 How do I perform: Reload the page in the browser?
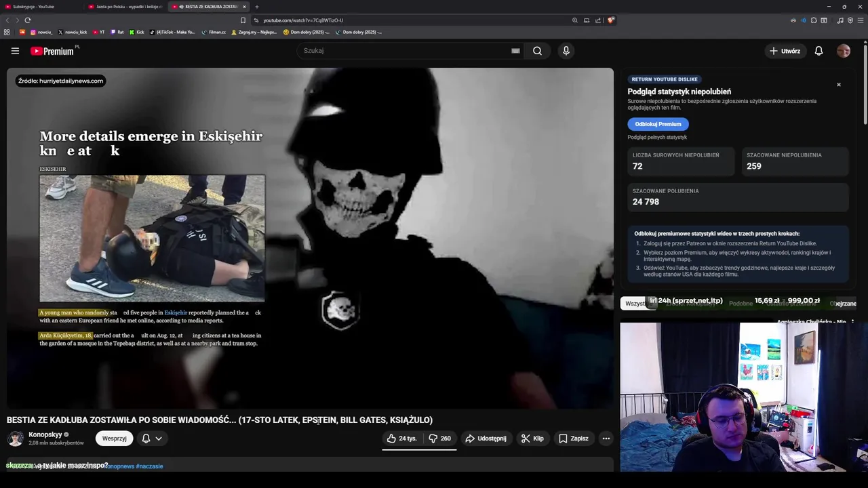coord(27,20)
